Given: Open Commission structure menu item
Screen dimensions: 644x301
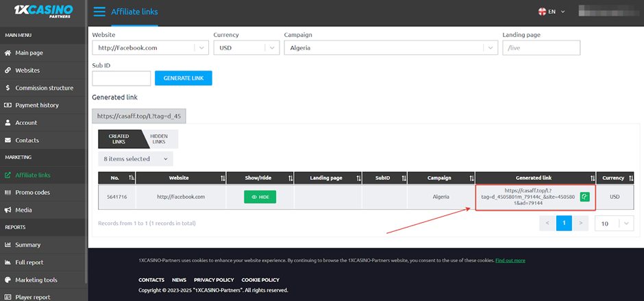Looking at the screenshot, I should 44,88.
